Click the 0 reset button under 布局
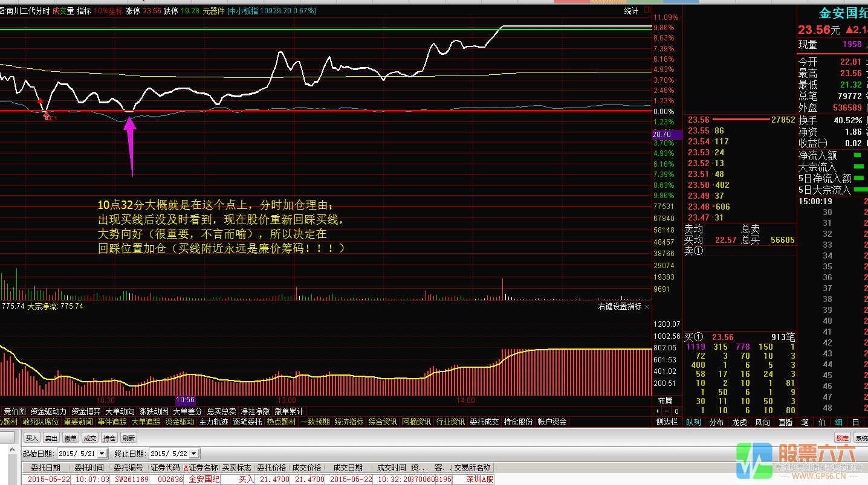This screenshot has height=485, width=868. [x=677, y=411]
